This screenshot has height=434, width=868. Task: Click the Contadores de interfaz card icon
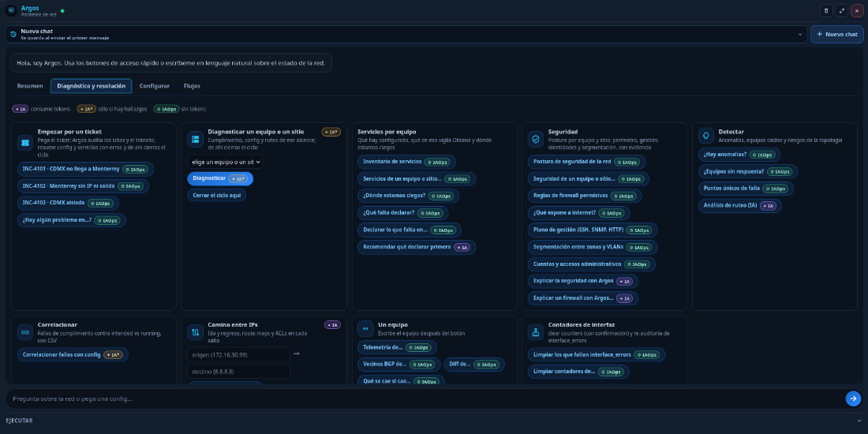pos(535,332)
